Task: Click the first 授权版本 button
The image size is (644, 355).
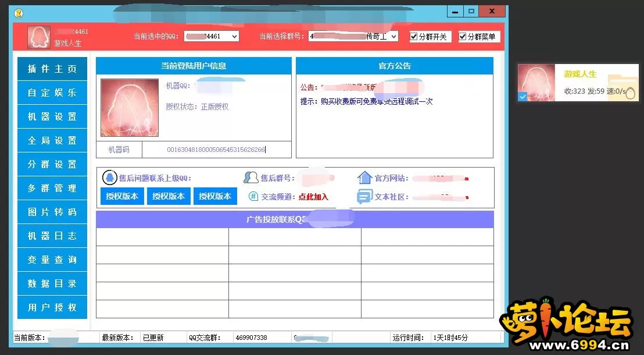Action: 122,196
